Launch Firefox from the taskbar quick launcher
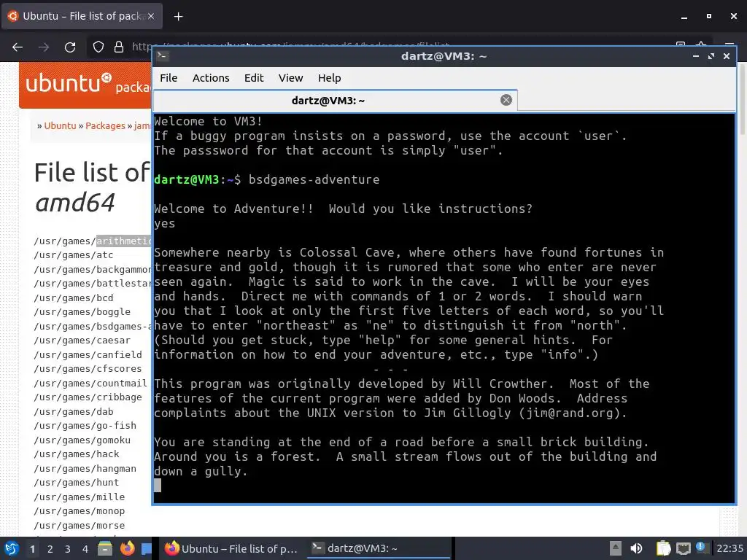 tap(127, 548)
